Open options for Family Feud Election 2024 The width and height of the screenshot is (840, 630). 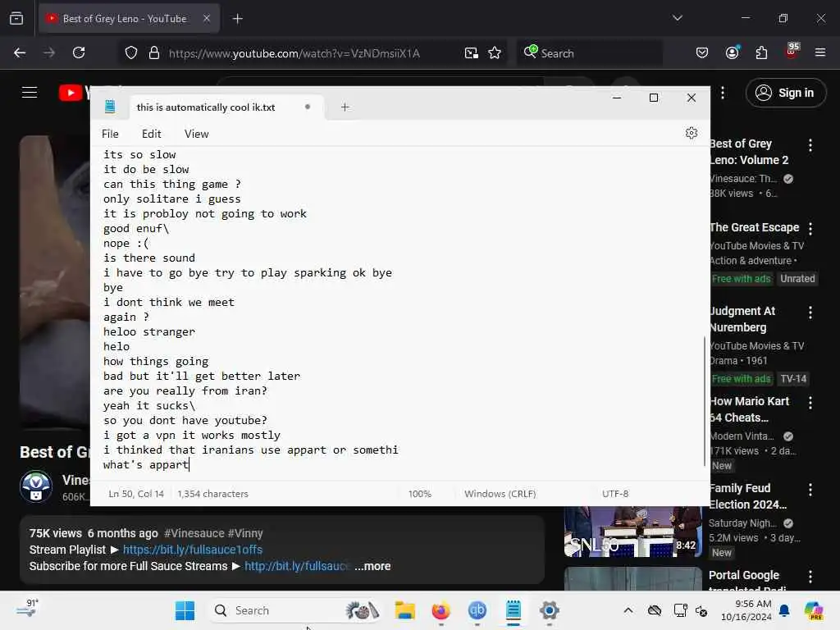pyautogui.click(x=810, y=489)
